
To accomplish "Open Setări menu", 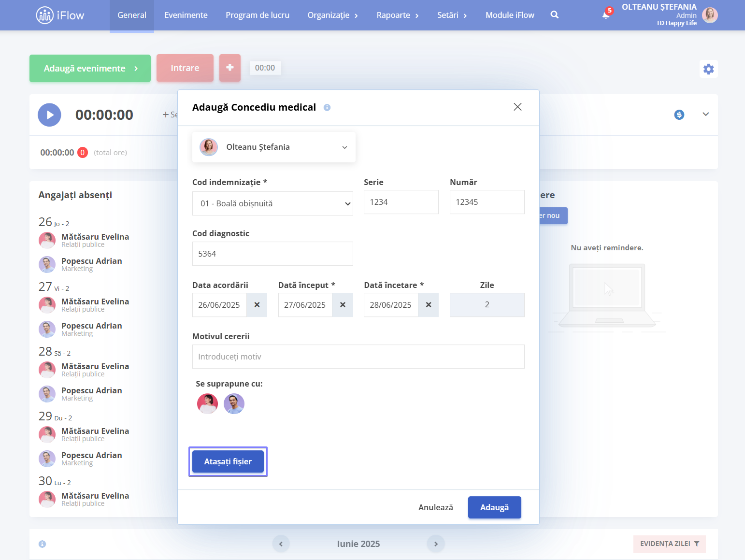I will point(452,15).
